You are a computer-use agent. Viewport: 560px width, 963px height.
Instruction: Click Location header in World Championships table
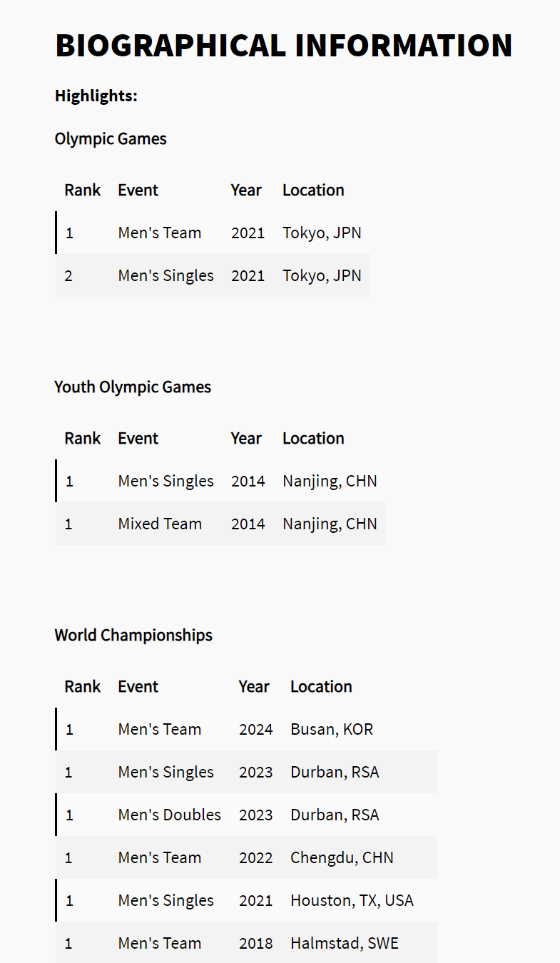(x=321, y=686)
